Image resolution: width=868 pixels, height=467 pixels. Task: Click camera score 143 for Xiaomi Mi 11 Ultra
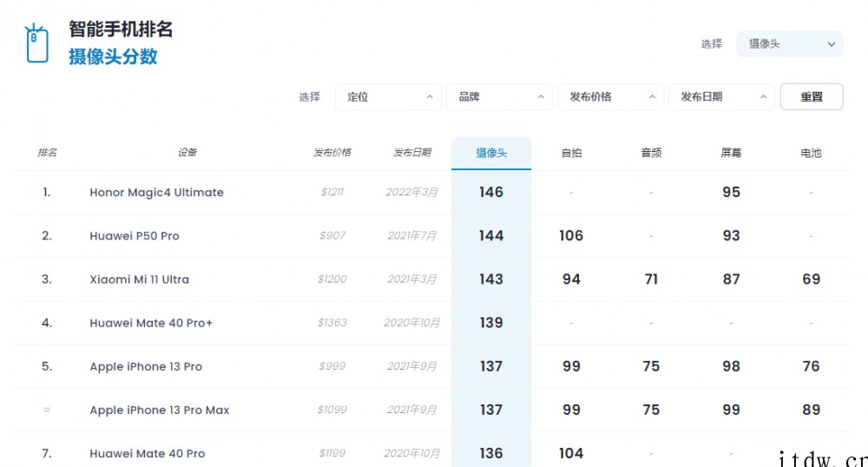[491, 280]
